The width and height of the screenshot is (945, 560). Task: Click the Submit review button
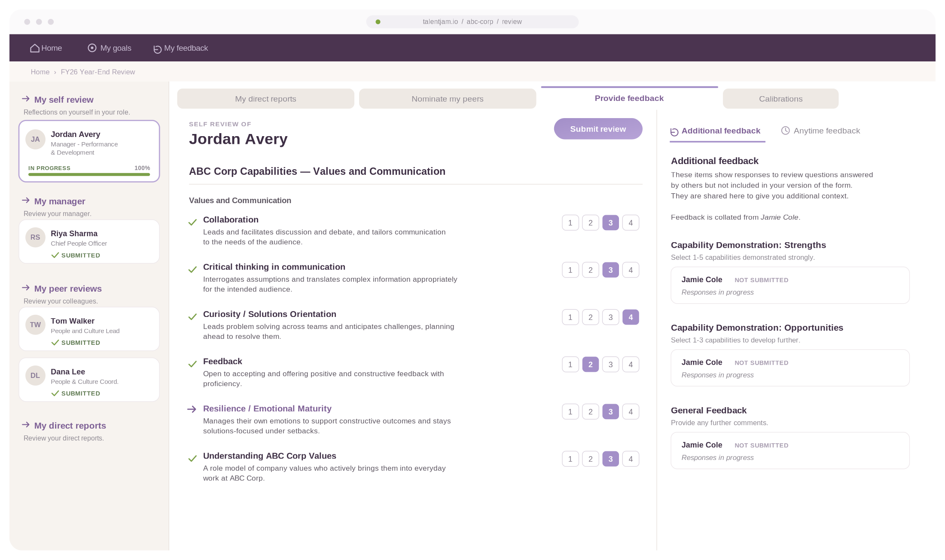coord(598,129)
